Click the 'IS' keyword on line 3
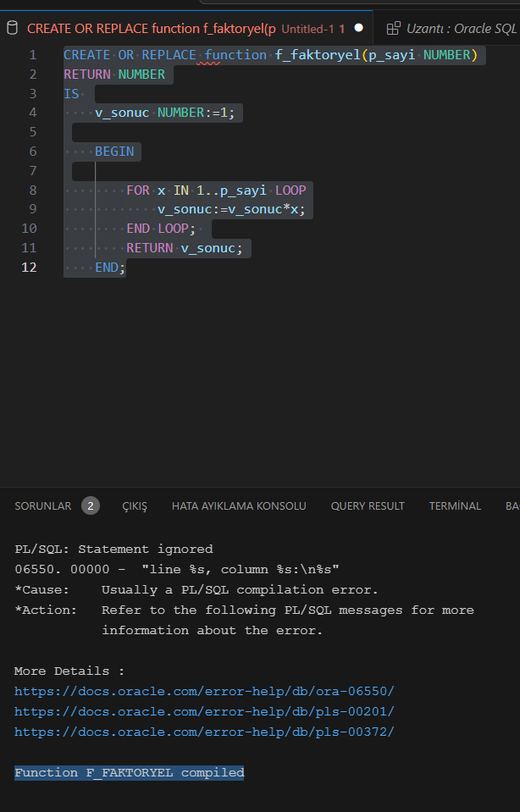 pyautogui.click(x=71, y=94)
